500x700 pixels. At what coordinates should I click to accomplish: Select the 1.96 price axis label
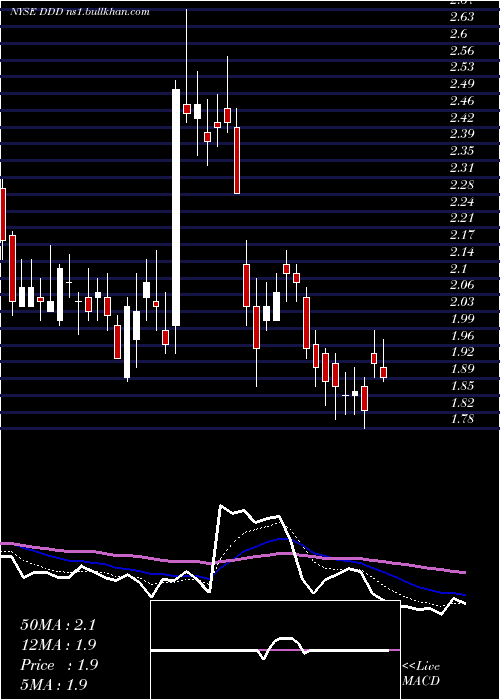[x=462, y=335]
